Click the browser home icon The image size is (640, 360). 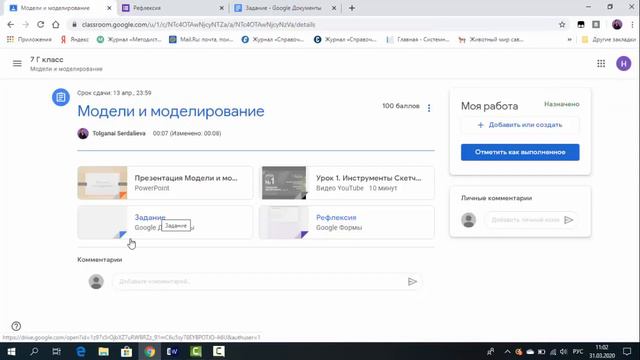pos(56,24)
